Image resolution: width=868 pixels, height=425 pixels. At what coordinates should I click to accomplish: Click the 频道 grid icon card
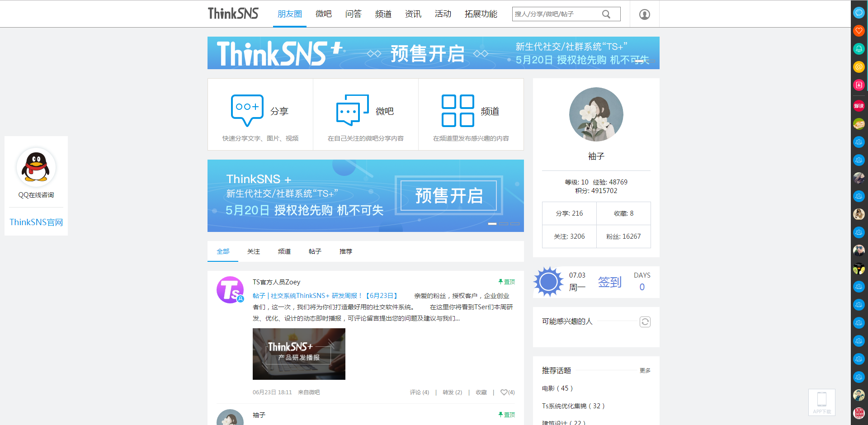[x=458, y=109]
